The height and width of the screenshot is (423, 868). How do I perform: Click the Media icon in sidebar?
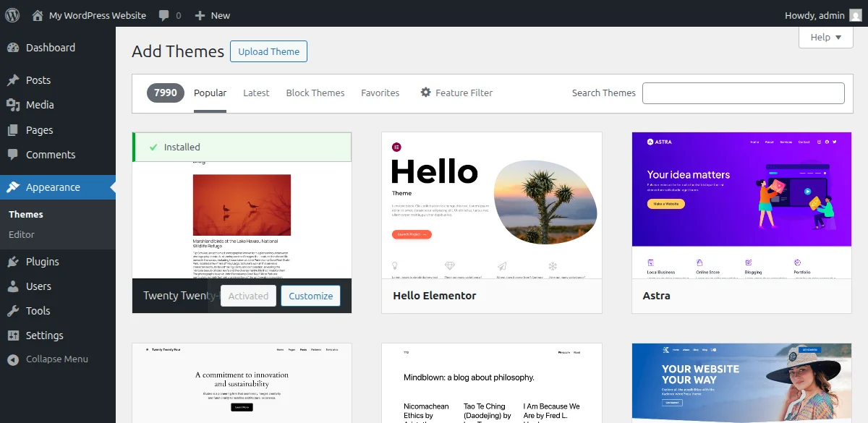[13, 105]
